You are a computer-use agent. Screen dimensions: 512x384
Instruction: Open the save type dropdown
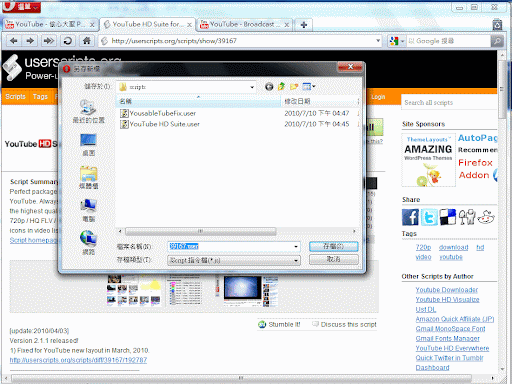[x=234, y=260]
